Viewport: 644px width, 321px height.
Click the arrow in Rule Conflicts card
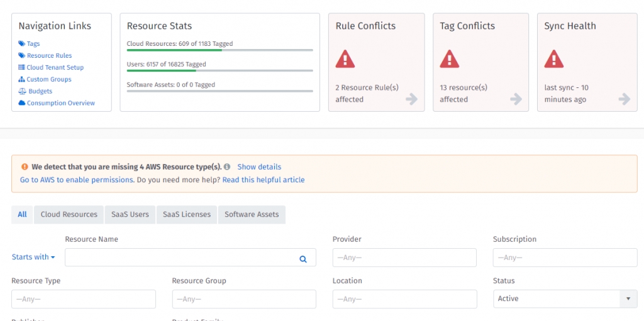[411, 99]
